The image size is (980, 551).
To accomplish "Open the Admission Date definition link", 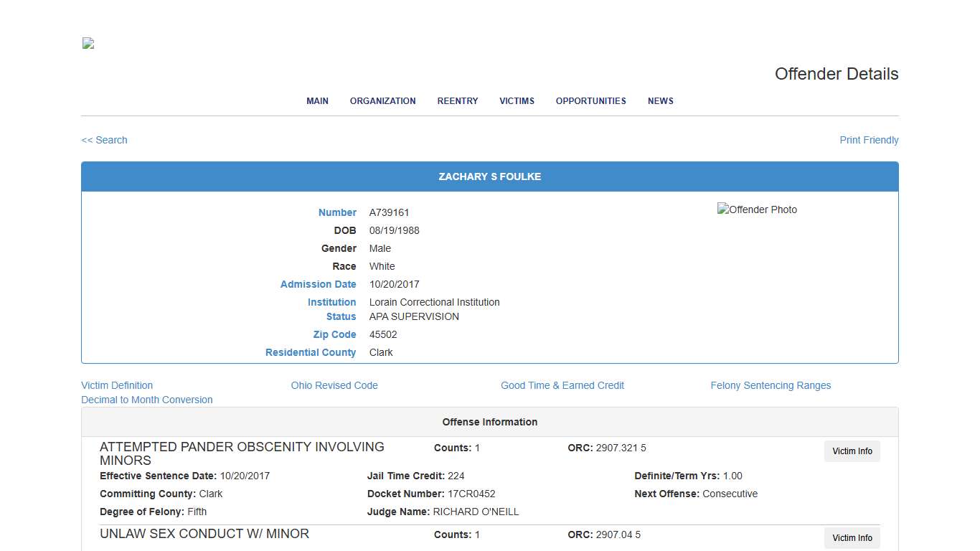I will pos(318,284).
